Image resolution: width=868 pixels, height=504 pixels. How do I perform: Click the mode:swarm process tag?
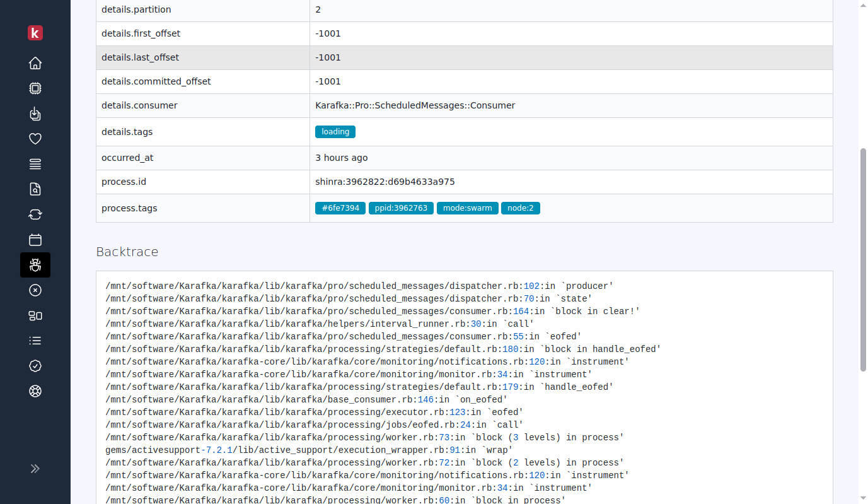pyautogui.click(x=467, y=208)
